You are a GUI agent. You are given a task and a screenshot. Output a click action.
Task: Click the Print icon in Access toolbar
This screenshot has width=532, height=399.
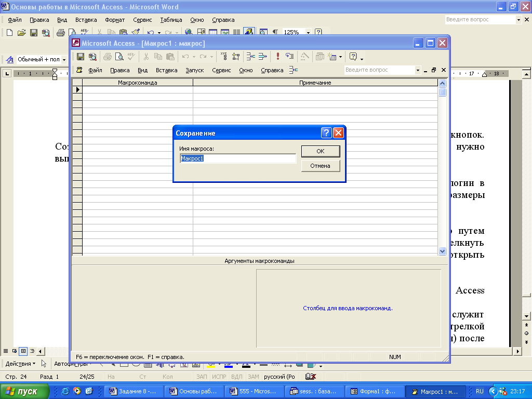point(107,57)
